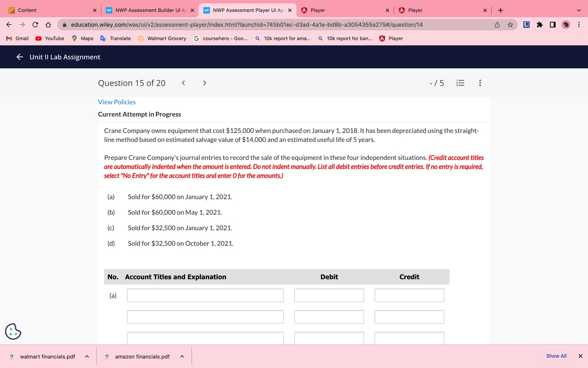Click the extensions puzzle icon

(x=539, y=25)
